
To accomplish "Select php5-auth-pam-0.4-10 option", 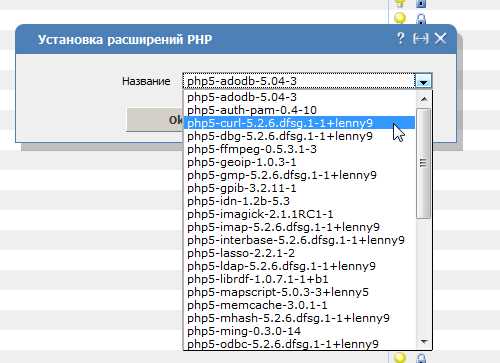I will [x=299, y=110].
